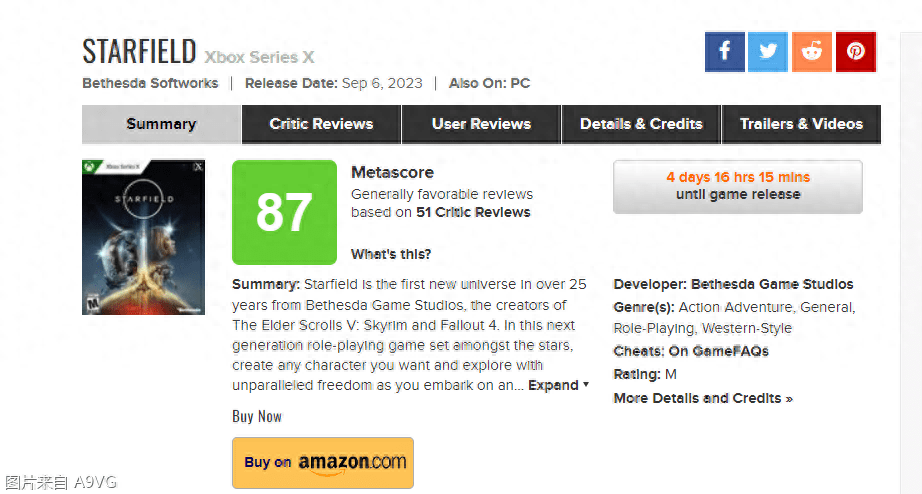Screen dimensions: 922x494
Task: Follow the On GameFAQs cheats link
Action: tap(719, 351)
